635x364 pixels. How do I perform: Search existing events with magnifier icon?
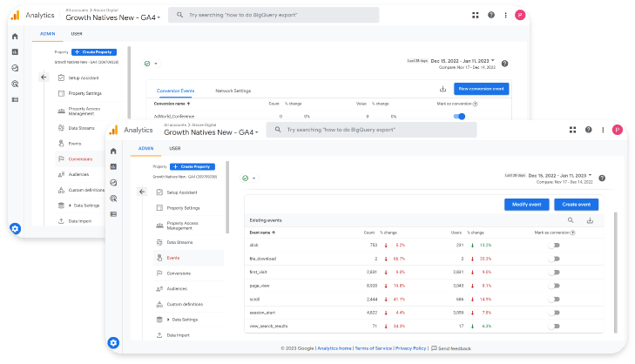(571, 219)
